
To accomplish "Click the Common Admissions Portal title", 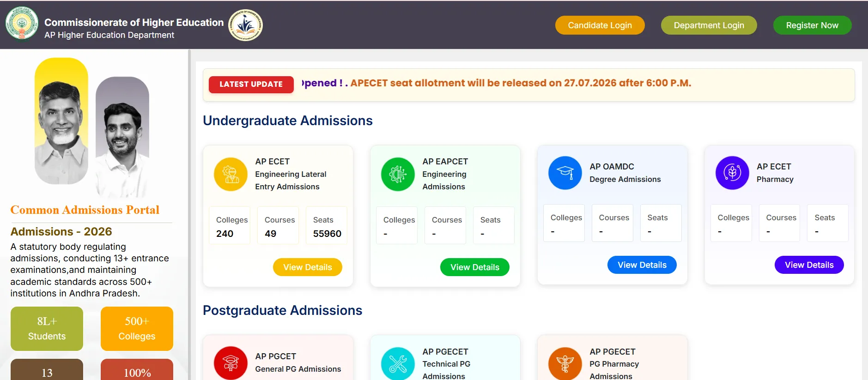I will point(85,210).
